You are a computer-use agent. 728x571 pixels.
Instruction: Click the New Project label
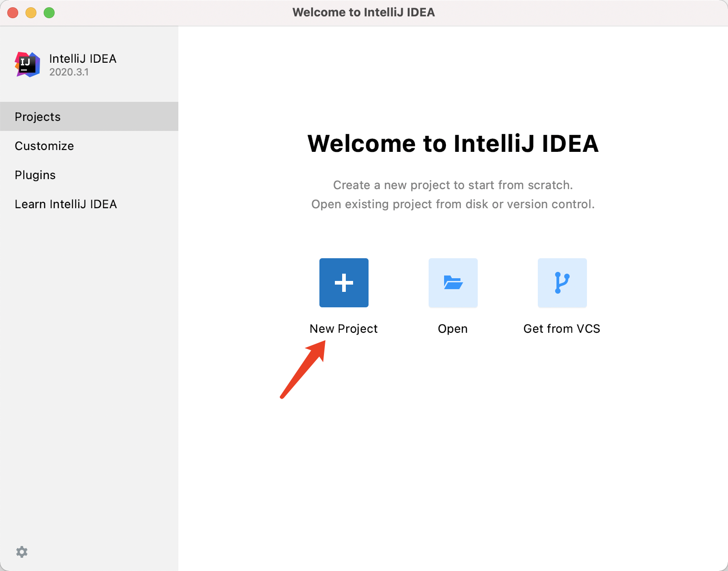344,329
